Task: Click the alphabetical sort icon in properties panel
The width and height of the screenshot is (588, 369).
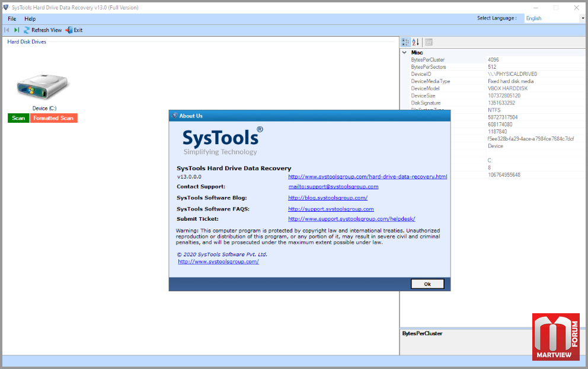Action: 416,42
